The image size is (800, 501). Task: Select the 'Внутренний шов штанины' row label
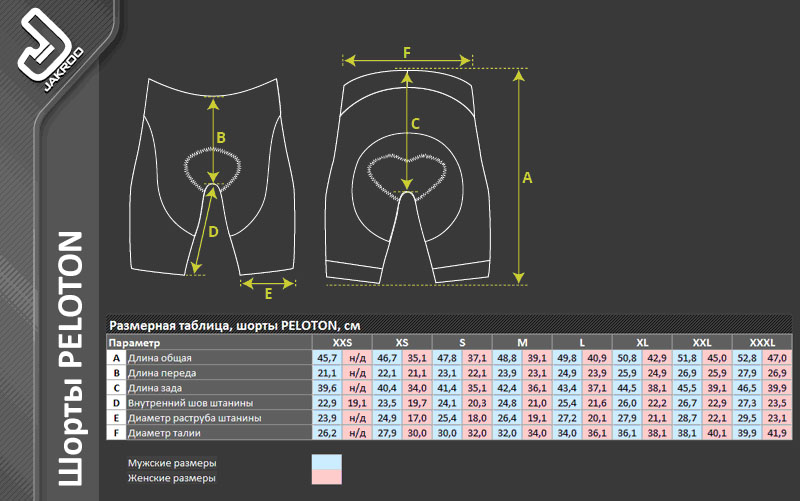coord(190,403)
